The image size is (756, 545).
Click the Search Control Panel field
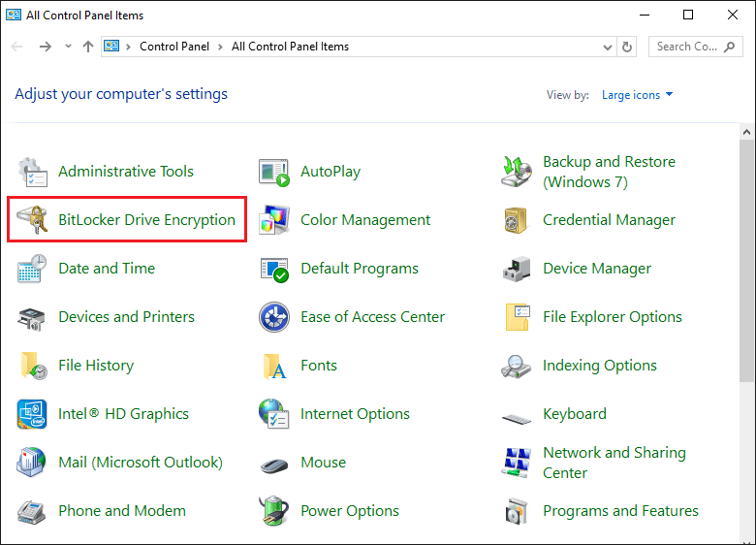[x=695, y=47]
